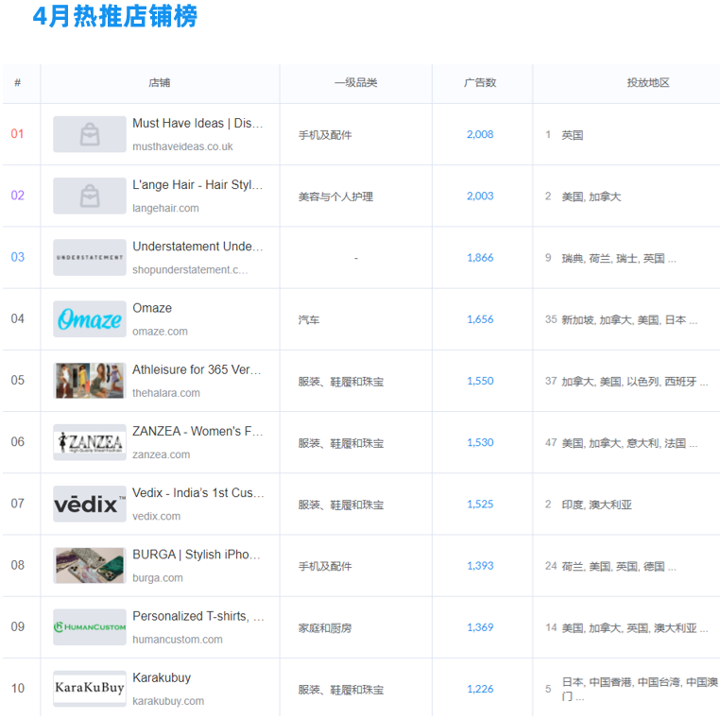Open store name Must Have Ideas | Dis...
The width and height of the screenshot is (720, 719).
pos(197,123)
